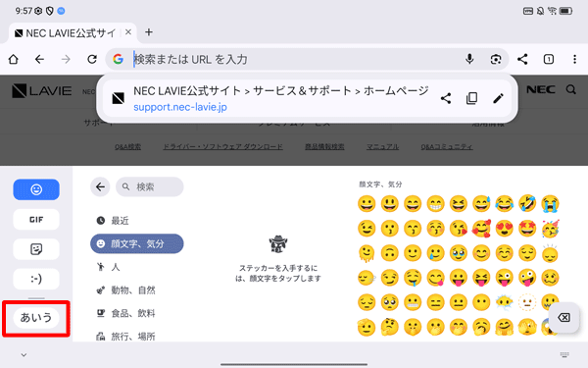
Task: Insert the thinking face emoji
Action: [x=390, y=327]
